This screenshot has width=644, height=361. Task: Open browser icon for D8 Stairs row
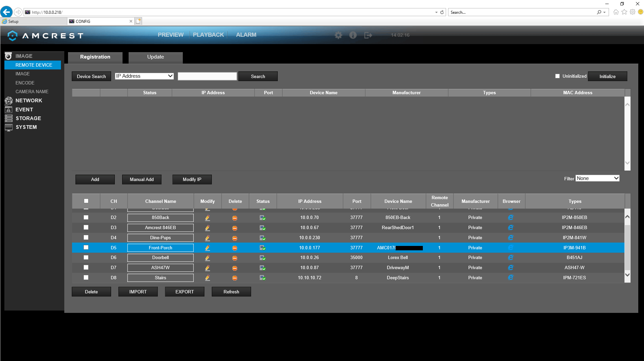pos(511,277)
